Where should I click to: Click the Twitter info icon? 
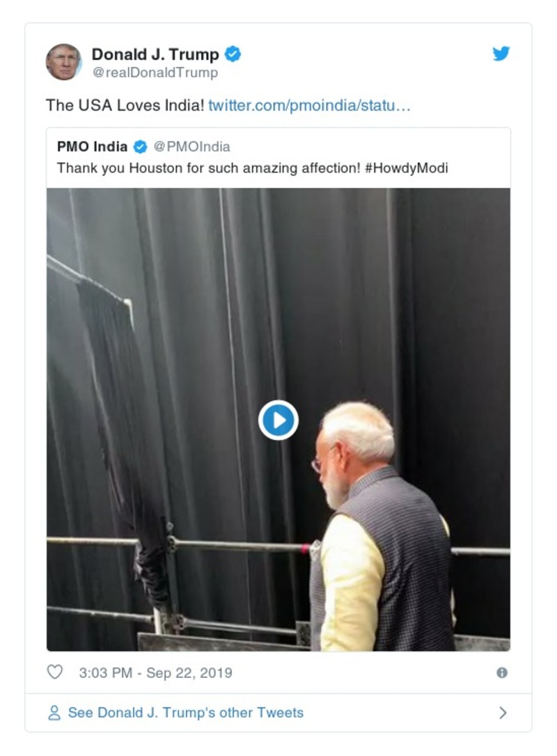502,672
